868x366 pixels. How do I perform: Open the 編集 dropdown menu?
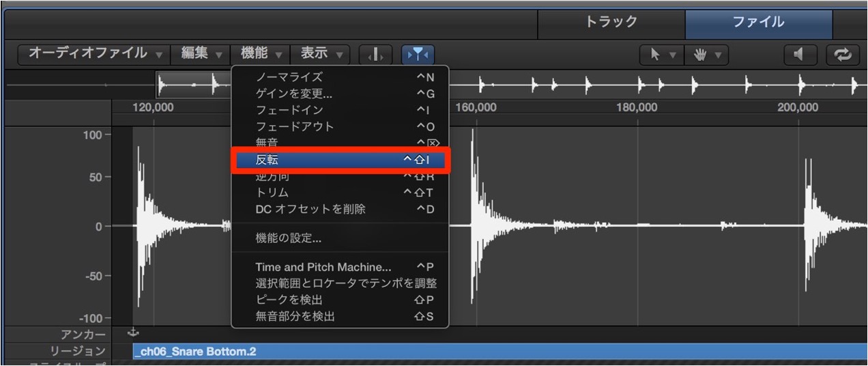pyautogui.click(x=201, y=54)
